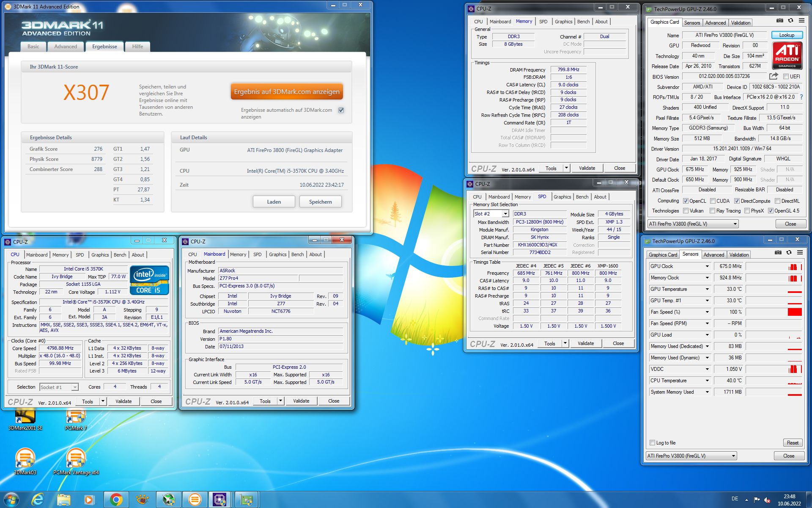The height and width of the screenshot is (508, 812).
Task: Open the Socket #1 selection dropdown
Action: click(74, 387)
